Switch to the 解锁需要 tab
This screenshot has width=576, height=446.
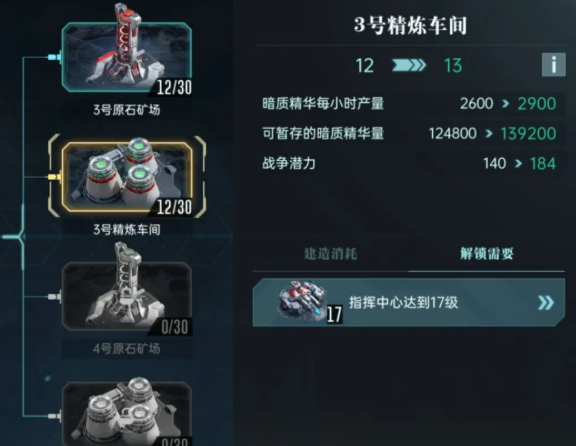coord(487,253)
